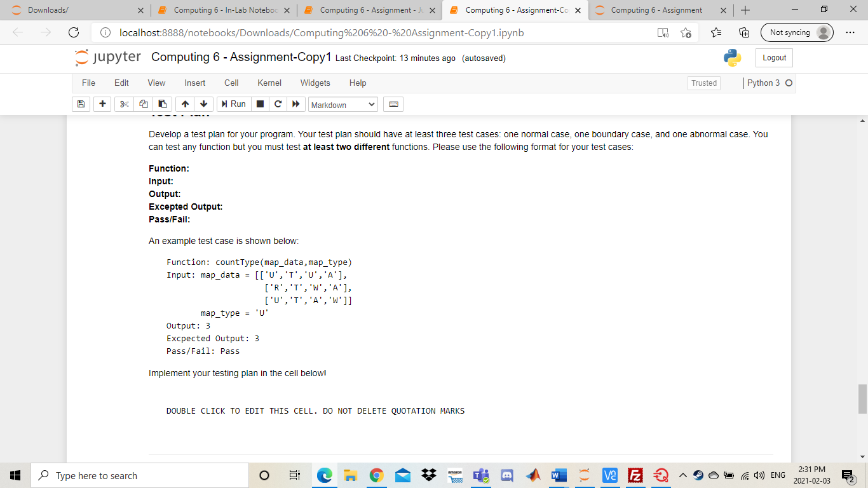Move the selected cell down

coord(203,104)
